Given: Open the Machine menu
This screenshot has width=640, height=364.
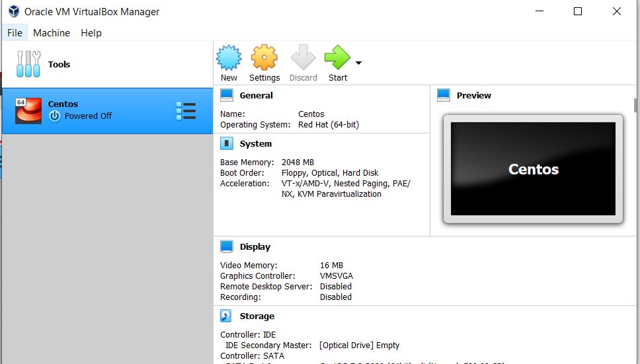Looking at the screenshot, I should click(52, 32).
